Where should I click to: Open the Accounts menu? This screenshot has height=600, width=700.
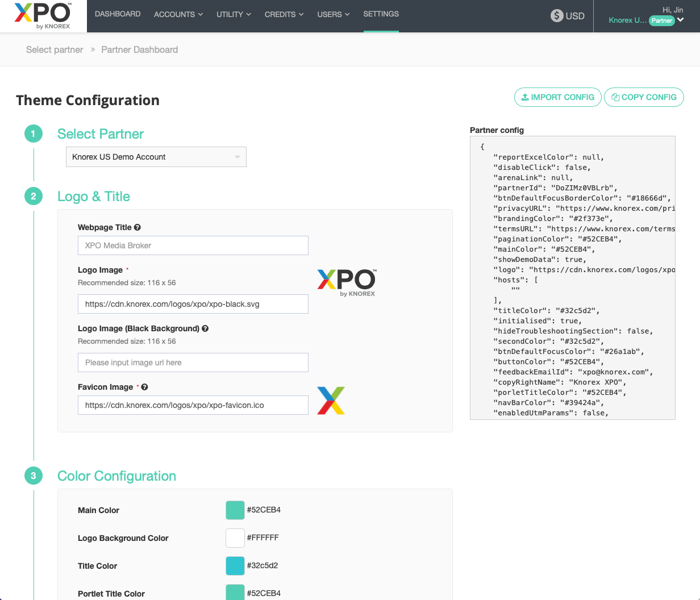pos(178,14)
